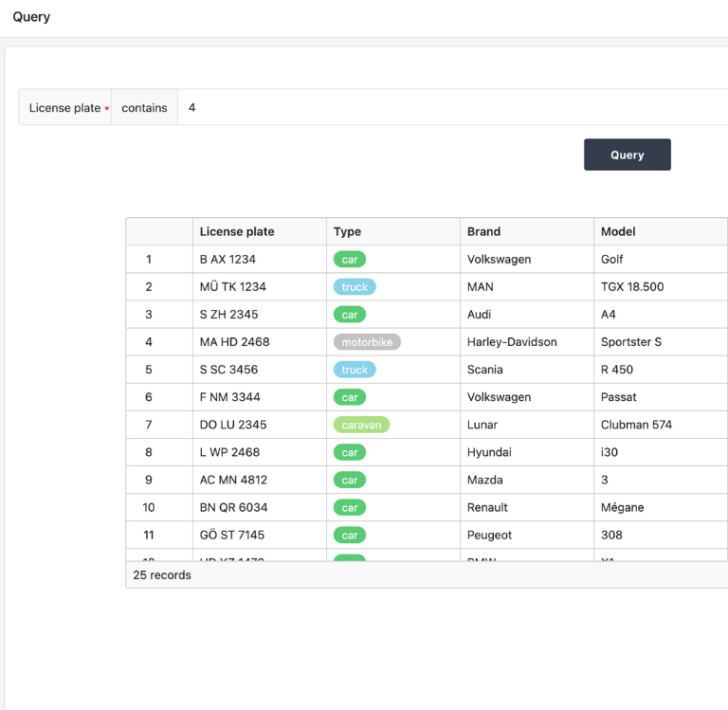Select the 308 model cell
The image size is (728, 710).
[661, 535]
